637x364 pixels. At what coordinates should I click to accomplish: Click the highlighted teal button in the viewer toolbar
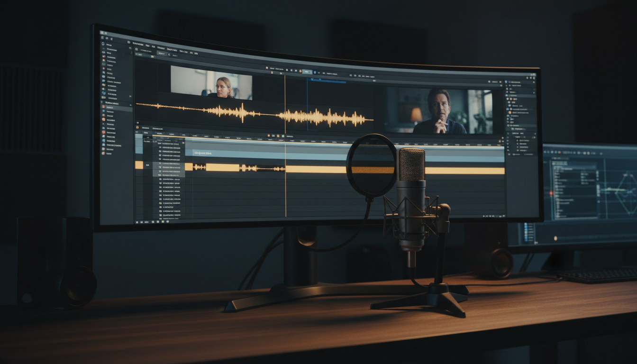tap(306, 71)
